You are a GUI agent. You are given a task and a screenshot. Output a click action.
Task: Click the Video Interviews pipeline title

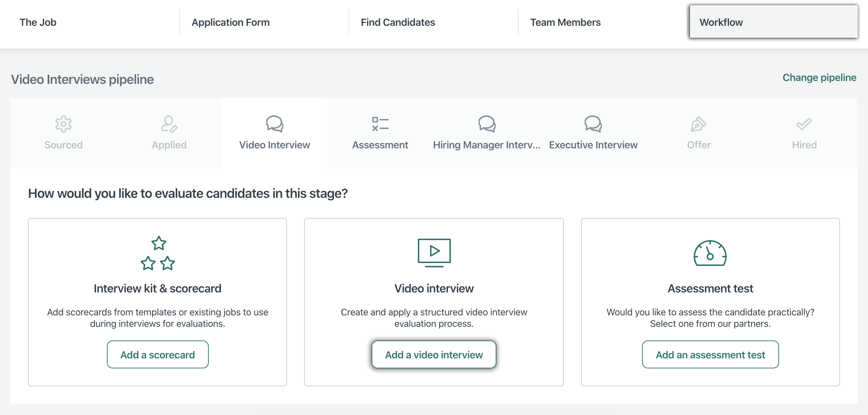pyautogui.click(x=82, y=79)
